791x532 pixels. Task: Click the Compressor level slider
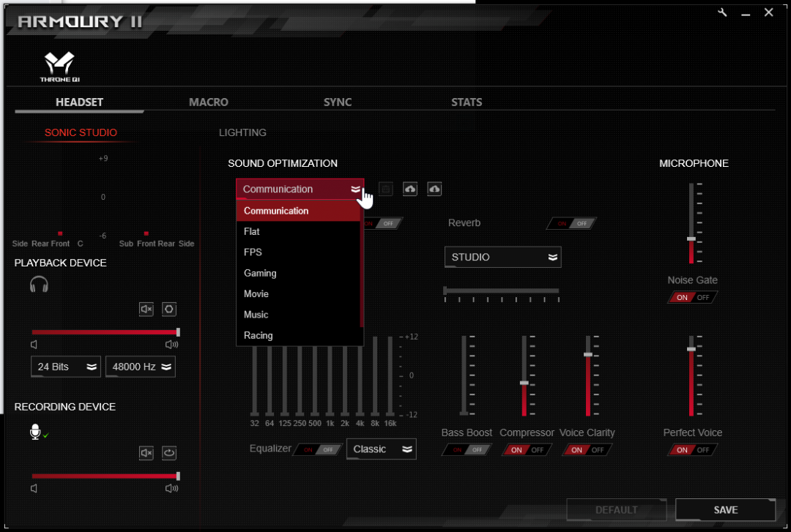[524, 375]
